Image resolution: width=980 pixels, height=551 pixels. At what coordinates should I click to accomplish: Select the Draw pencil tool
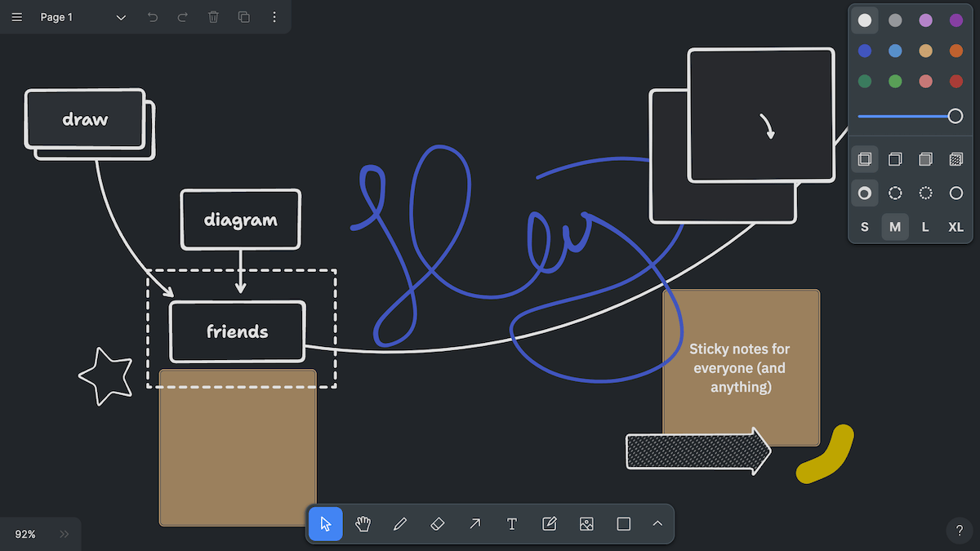(x=400, y=524)
